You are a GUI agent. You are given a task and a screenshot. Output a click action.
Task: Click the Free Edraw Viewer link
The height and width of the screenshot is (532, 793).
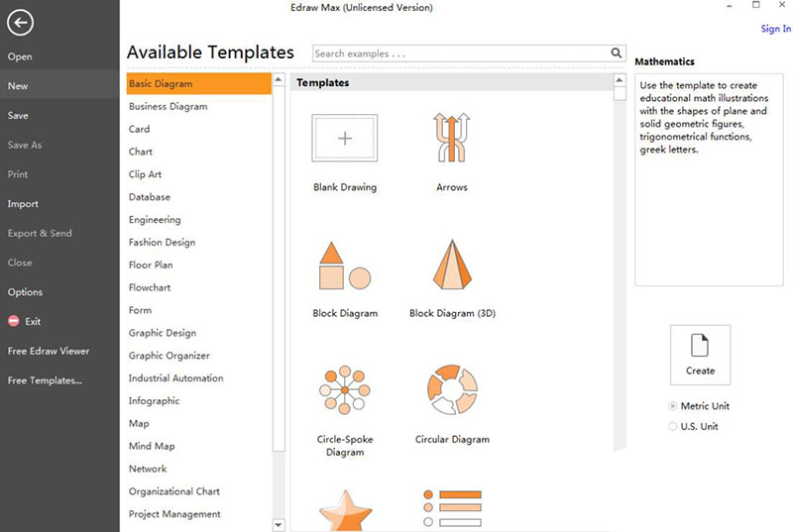[x=49, y=351]
